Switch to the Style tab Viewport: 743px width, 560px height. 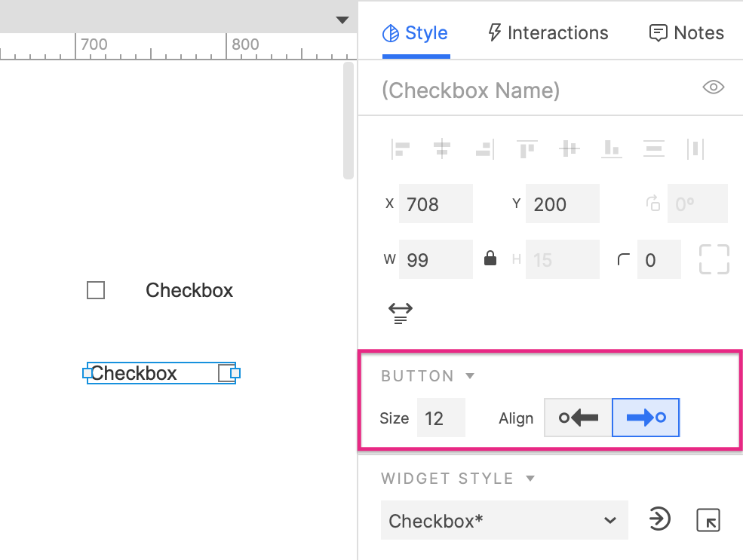415,33
